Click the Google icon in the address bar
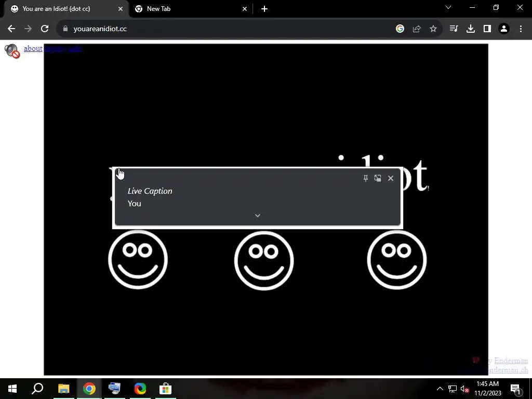This screenshot has height=399, width=532. 400,29
